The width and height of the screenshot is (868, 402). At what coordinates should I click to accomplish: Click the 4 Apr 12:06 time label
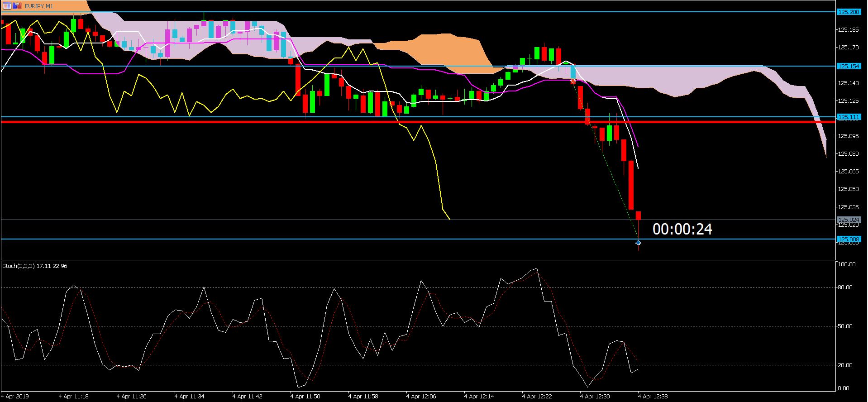click(421, 396)
